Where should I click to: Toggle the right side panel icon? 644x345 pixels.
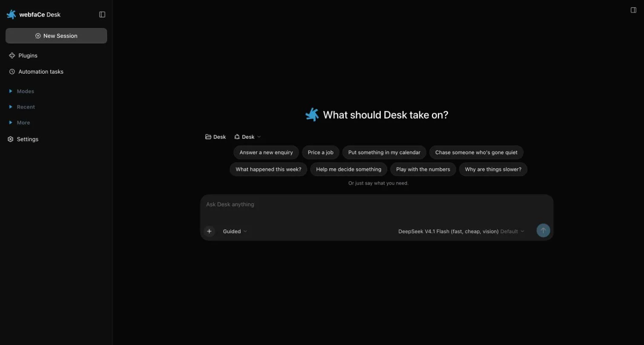(x=633, y=10)
